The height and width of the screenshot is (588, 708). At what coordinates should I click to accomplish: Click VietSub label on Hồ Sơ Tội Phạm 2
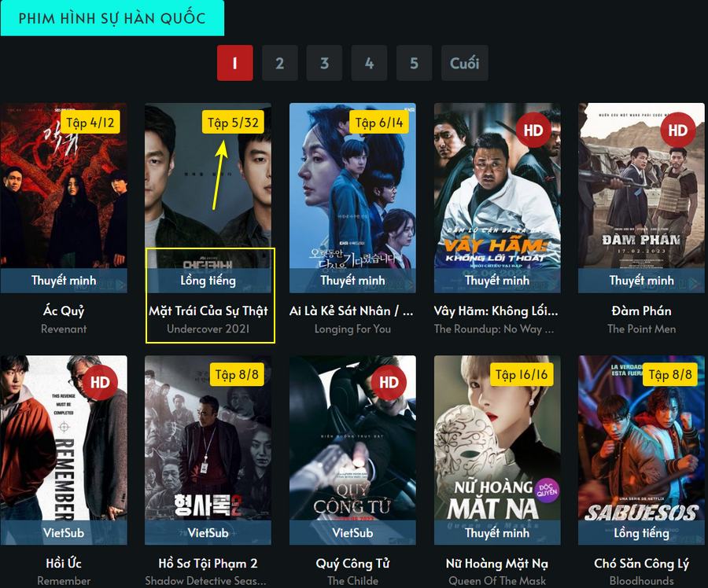coord(208,533)
